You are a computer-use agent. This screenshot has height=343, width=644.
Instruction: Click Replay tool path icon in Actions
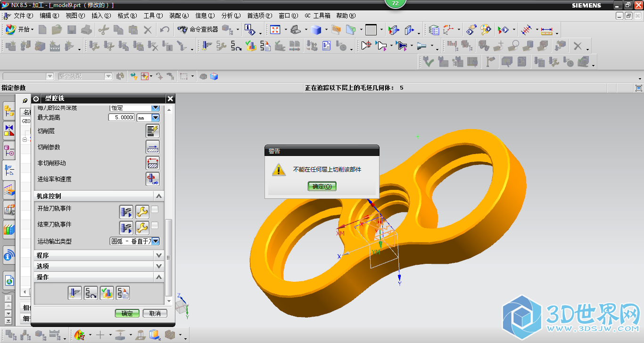click(91, 293)
